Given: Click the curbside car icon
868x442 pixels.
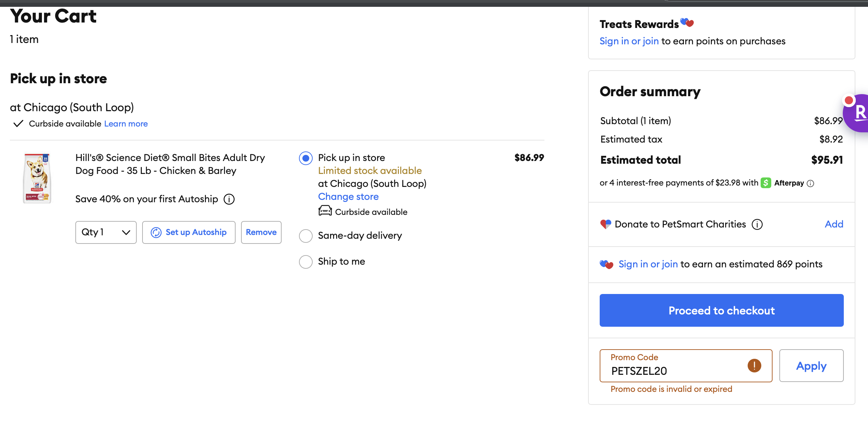Looking at the screenshot, I should coord(325,211).
